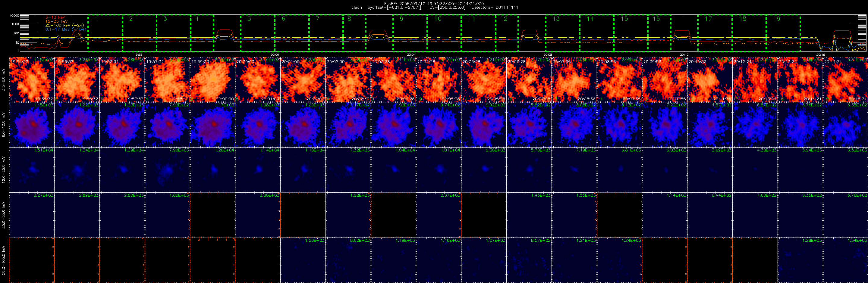868x283 pixels.
Task: Click the 20:08 tick label on time axis
Action: 548,54
